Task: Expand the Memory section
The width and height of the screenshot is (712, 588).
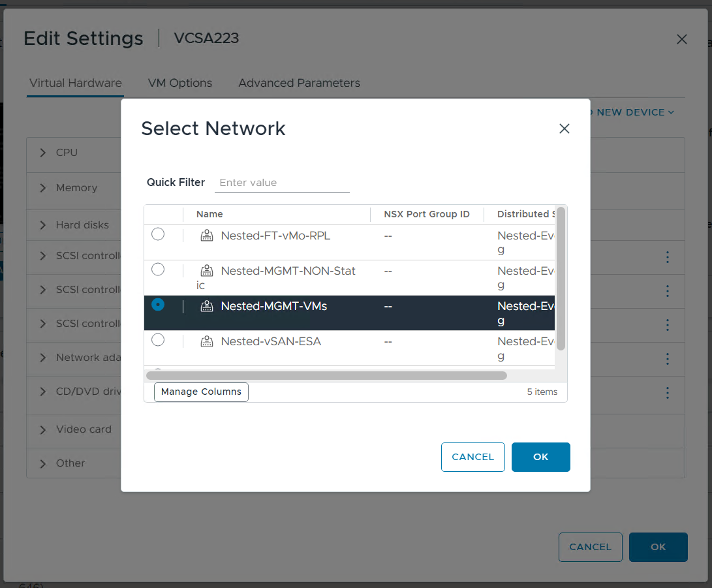Action: pos(43,188)
